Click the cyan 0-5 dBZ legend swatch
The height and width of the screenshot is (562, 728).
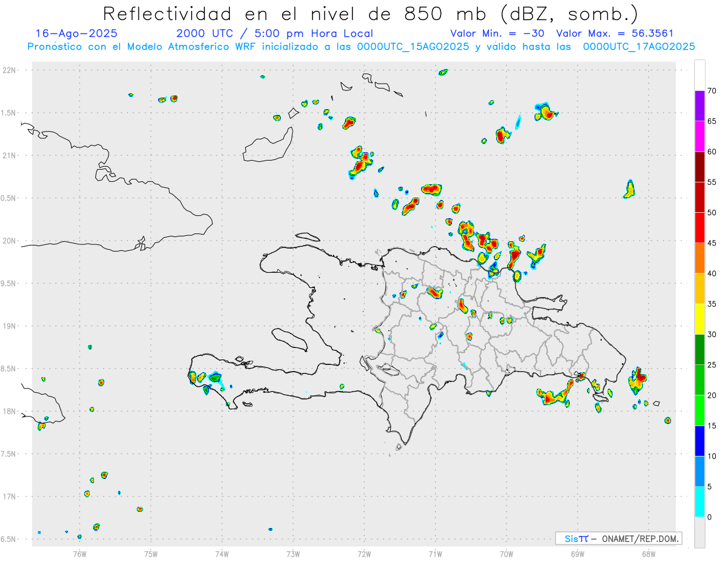[699, 502]
